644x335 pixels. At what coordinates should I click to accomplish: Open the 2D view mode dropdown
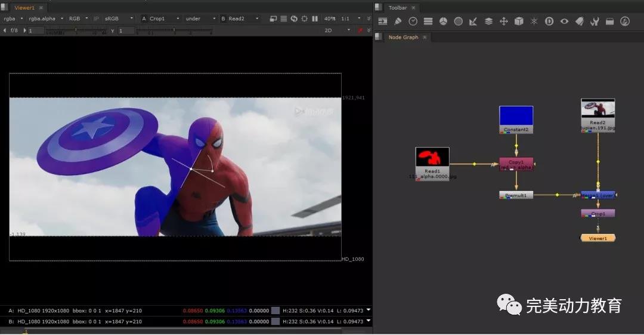(x=337, y=30)
